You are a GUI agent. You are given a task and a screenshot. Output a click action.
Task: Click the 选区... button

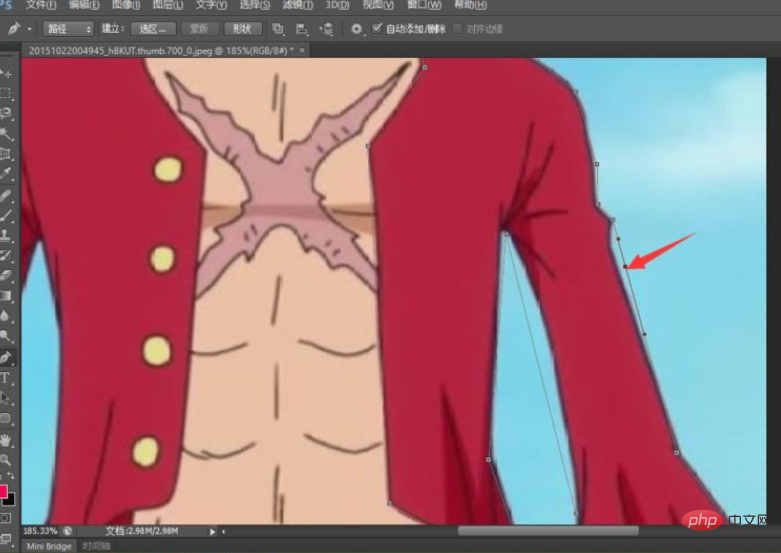pos(153,29)
